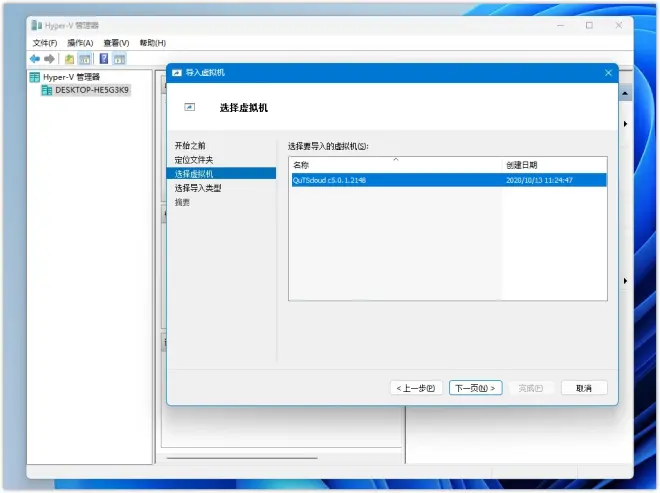Image resolution: width=660 pixels, height=493 pixels.
Task: Click the 取消 button
Action: point(584,388)
